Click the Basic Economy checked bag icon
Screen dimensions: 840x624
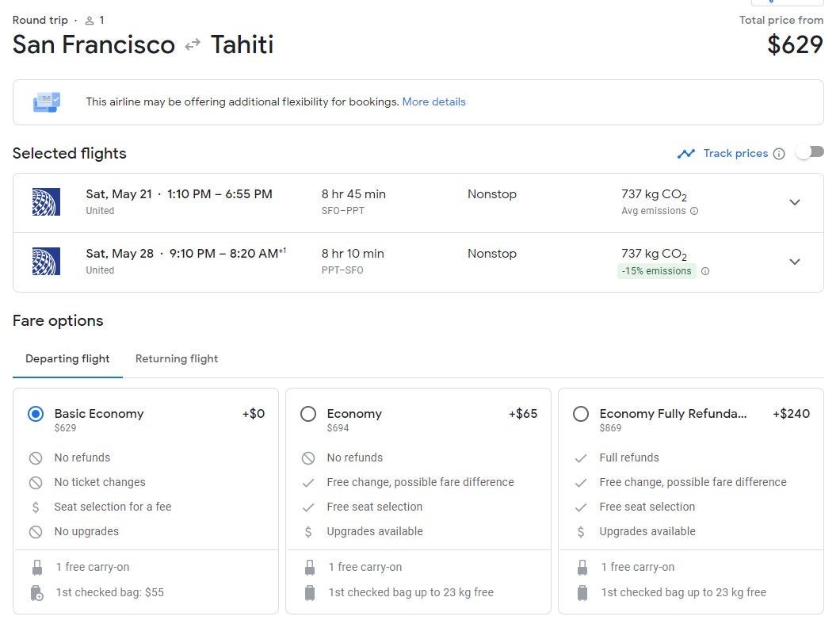tap(36, 592)
